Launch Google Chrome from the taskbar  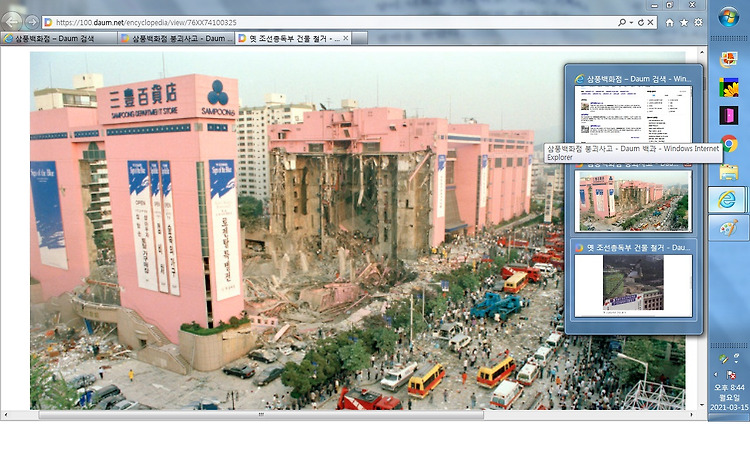729,143
